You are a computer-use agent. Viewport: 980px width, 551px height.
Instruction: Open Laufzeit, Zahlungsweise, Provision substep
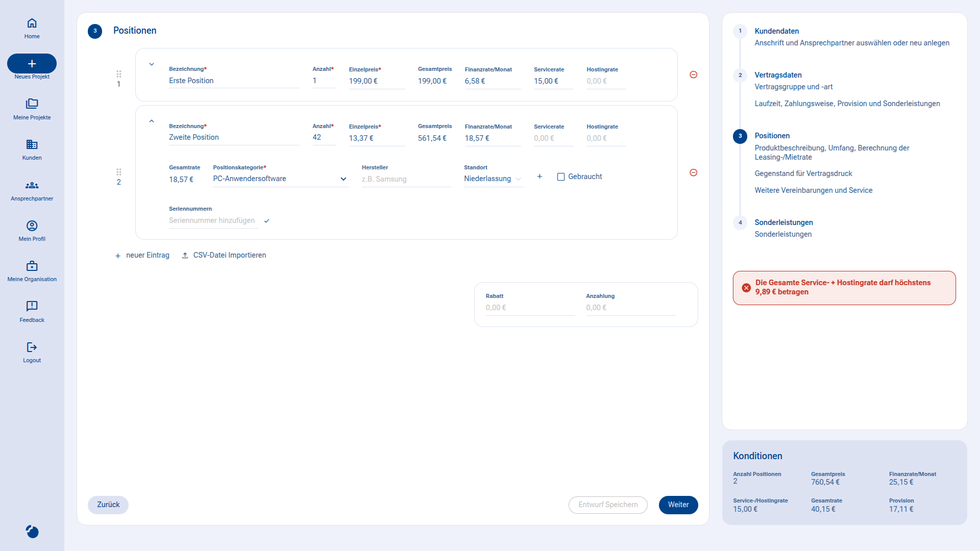(x=847, y=104)
